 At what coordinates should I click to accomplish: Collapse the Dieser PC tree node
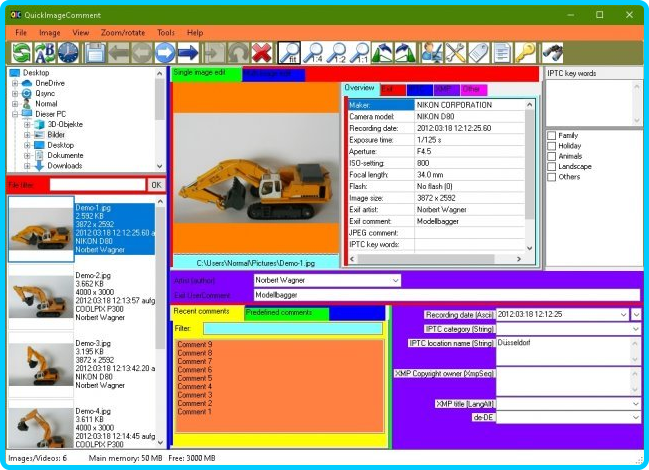click(15, 114)
